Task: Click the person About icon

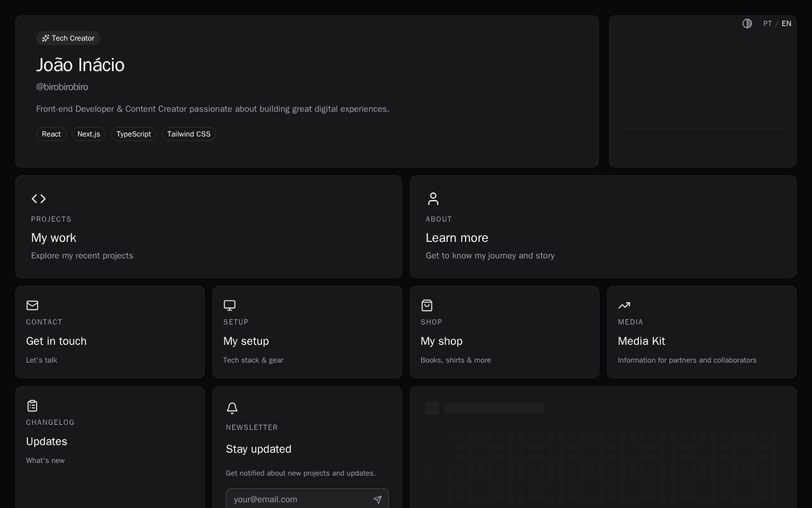Action: coord(433,199)
